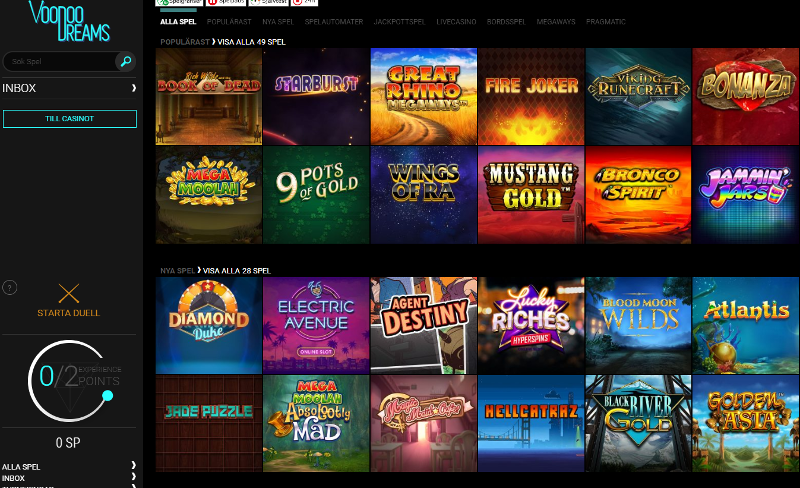Click the crossed swords Starta Duell icon
The height and width of the screenshot is (488, 800).
tap(69, 294)
